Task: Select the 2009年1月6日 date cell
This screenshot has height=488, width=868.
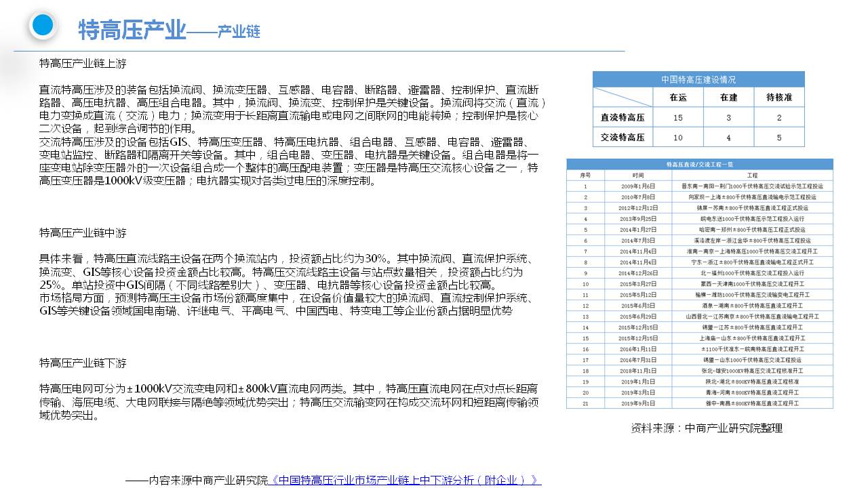Action: [637, 186]
